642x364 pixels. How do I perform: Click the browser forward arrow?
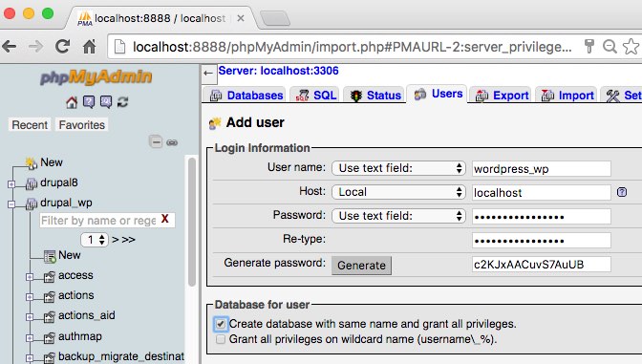35,46
